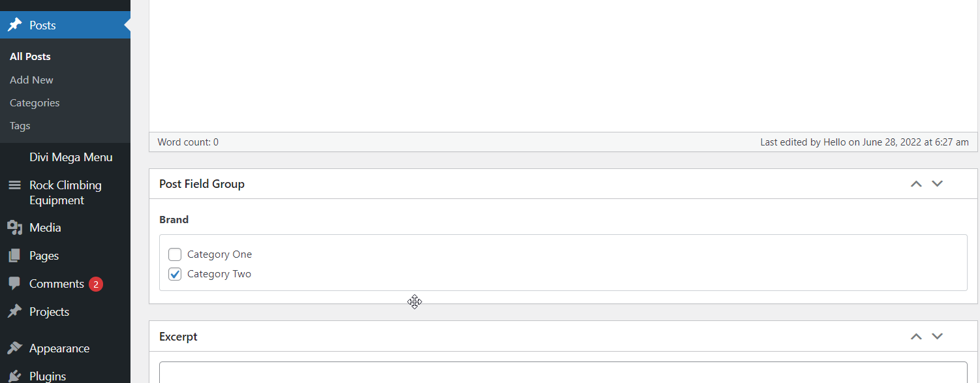This screenshot has height=383, width=980.
Task: Move Post Field Group box up
Action: tap(916, 184)
